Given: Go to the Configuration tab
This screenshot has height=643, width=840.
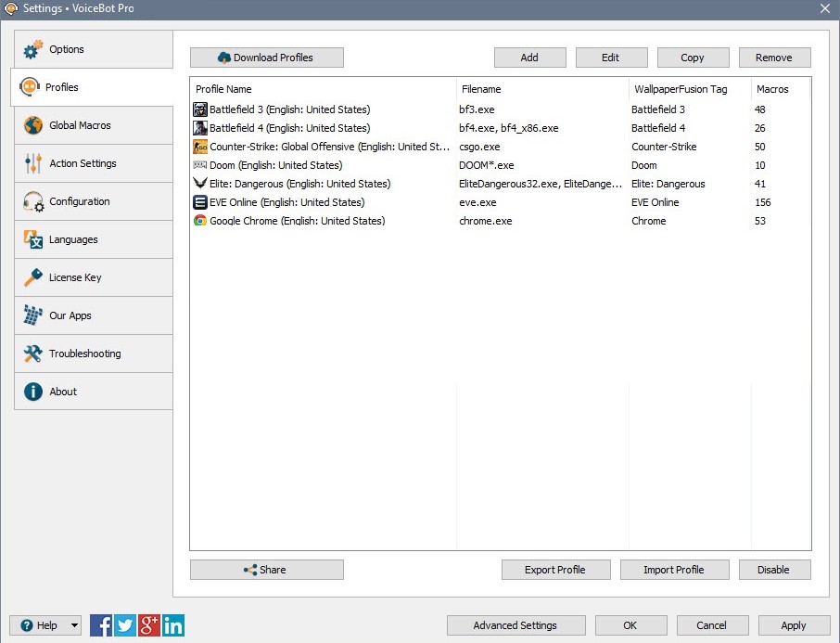Looking at the screenshot, I should (x=94, y=201).
